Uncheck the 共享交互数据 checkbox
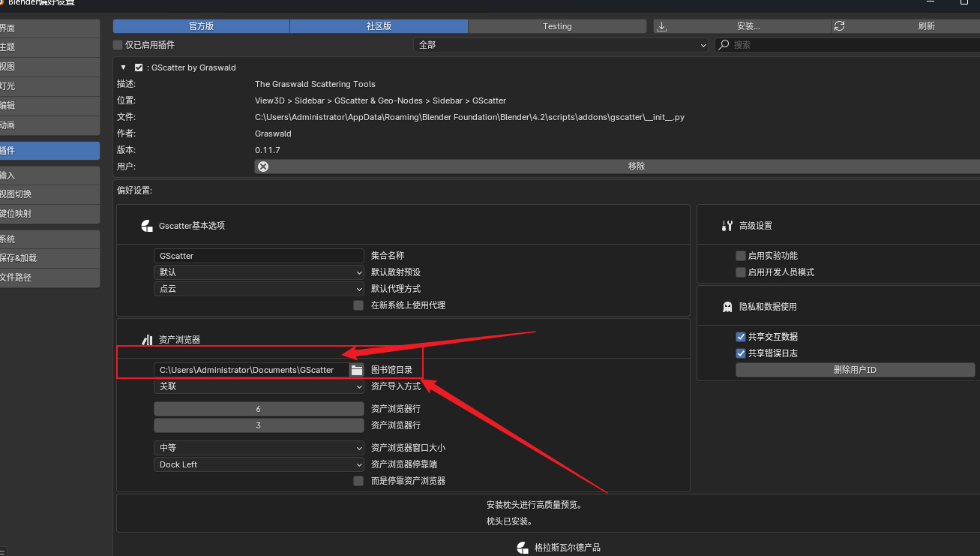980x556 pixels. tap(741, 337)
